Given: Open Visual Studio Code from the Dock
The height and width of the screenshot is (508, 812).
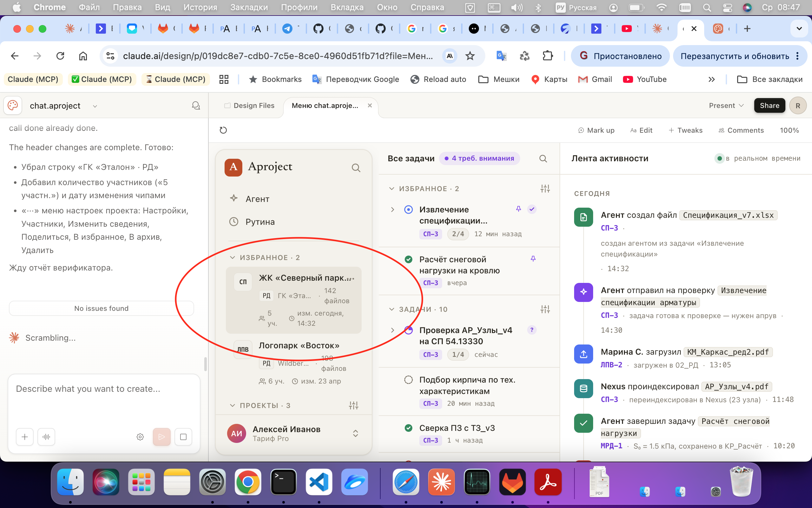Looking at the screenshot, I should click(319, 482).
